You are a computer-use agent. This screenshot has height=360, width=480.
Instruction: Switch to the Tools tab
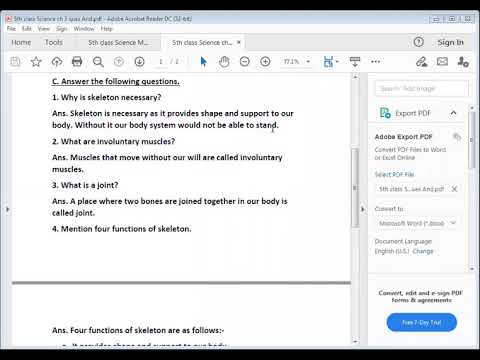54,42
